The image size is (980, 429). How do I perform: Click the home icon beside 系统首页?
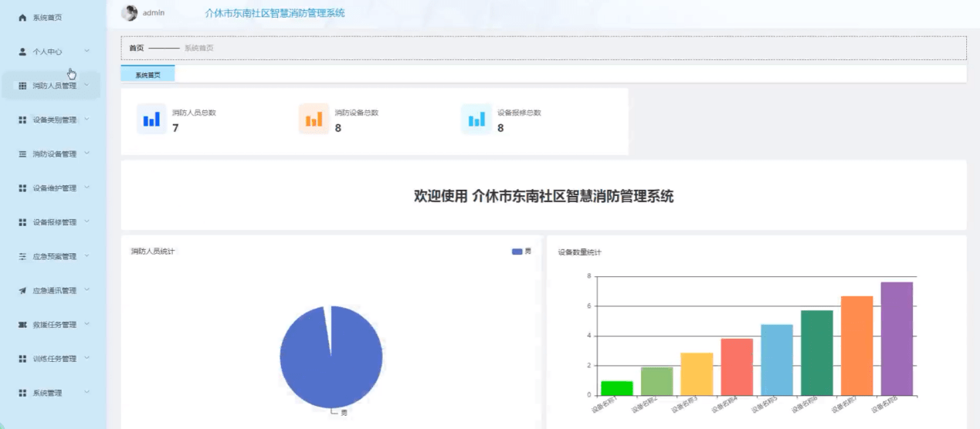(22, 17)
